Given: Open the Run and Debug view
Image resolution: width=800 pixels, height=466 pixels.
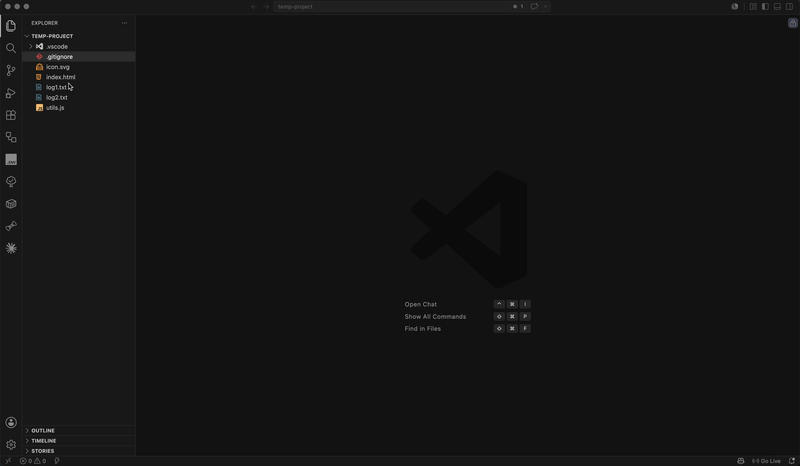Looking at the screenshot, I should [x=11, y=93].
